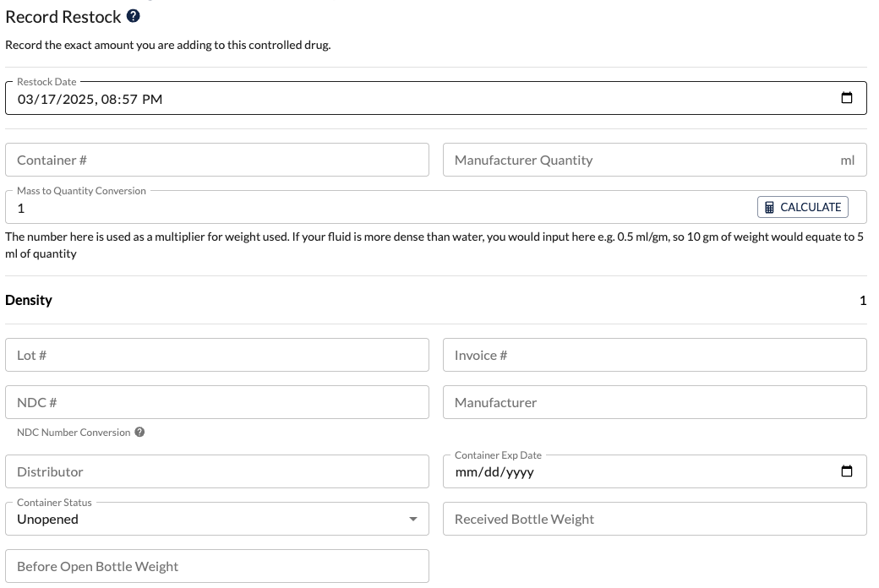Viewport: 879px width, 588px height.
Task: Click the Distributor field
Action: 217,471
